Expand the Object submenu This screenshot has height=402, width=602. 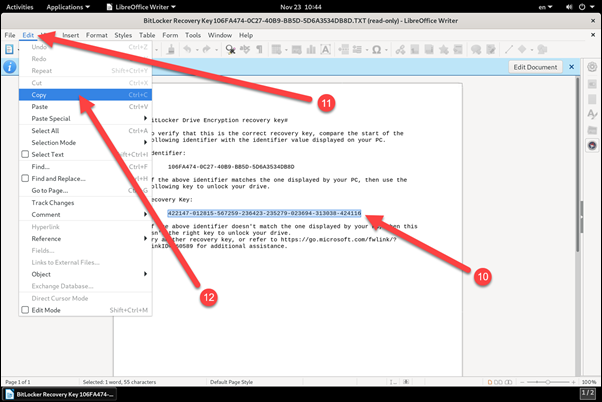pos(85,274)
